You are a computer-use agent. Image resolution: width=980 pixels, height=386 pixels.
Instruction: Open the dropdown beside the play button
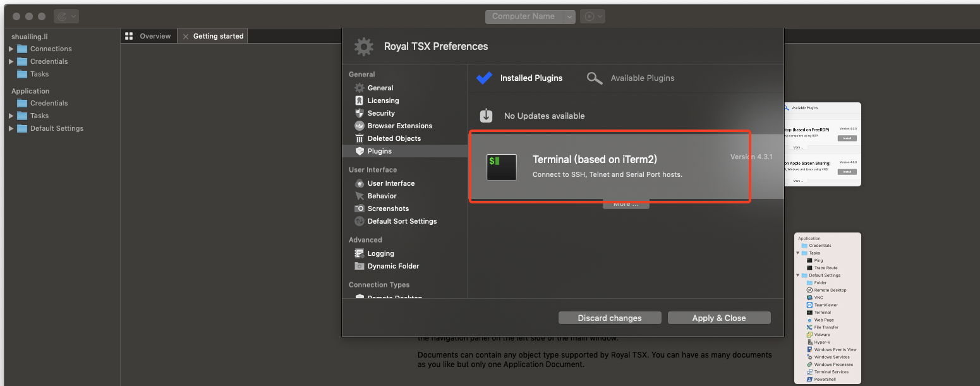click(x=600, y=16)
